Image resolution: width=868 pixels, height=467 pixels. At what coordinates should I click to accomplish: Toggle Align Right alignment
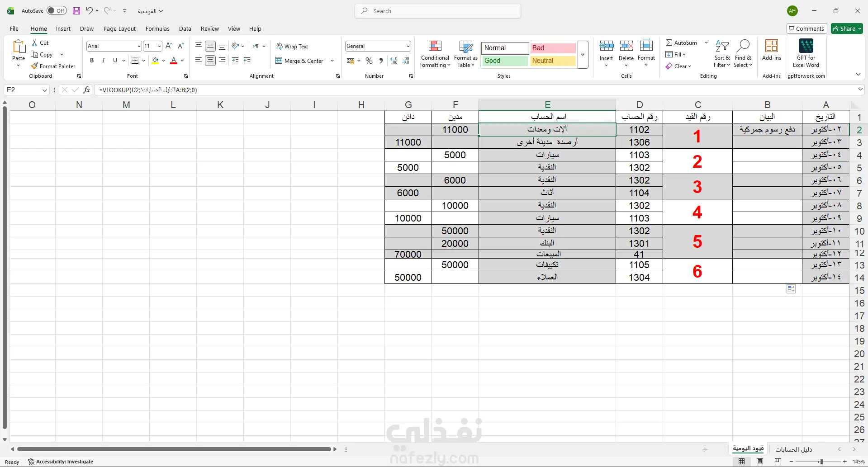click(x=222, y=60)
